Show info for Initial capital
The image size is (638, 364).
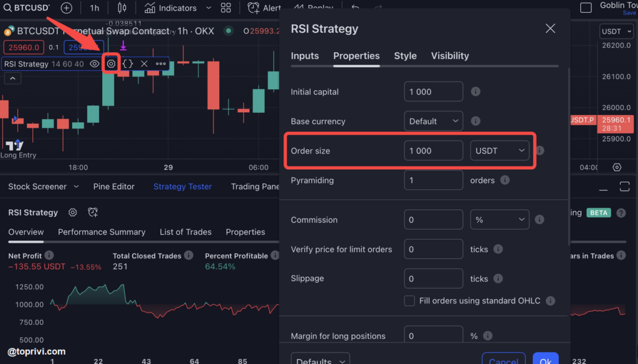click(475, 91)
